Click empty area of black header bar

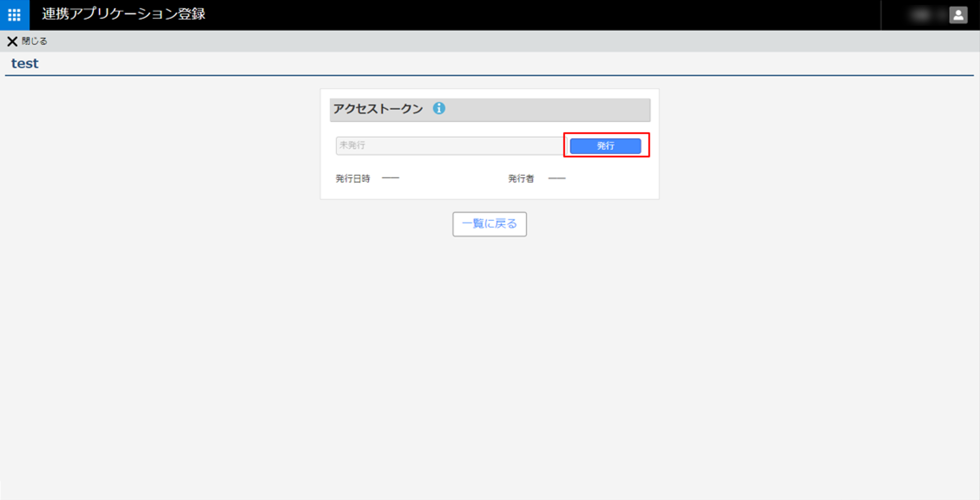[x=532, y=15]
